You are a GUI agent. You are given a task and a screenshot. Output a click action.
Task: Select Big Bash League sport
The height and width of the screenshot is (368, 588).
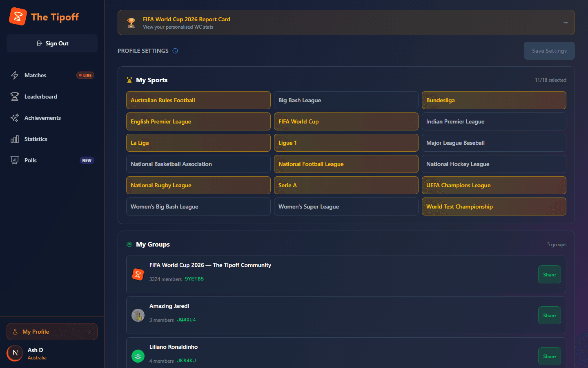pyautogui.click(x=346, y=100)
